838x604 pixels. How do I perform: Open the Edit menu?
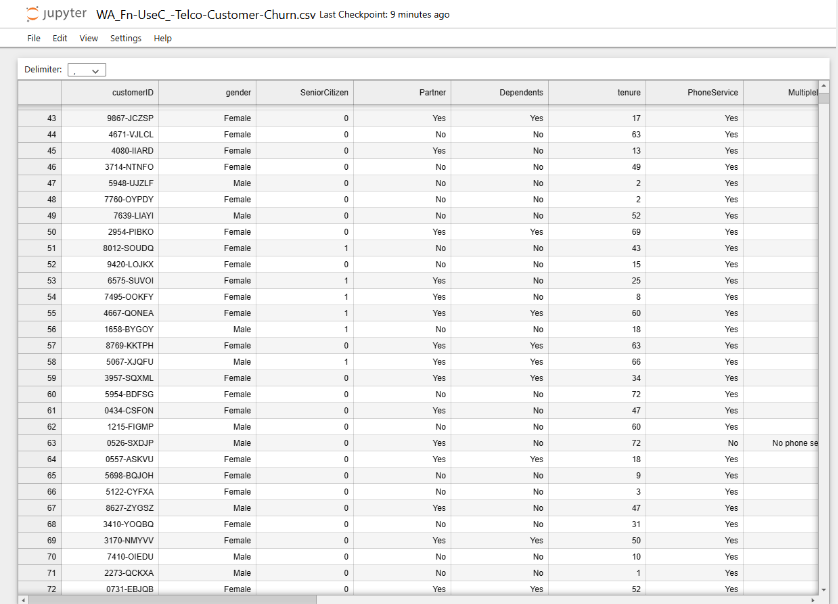click(59, 38)
